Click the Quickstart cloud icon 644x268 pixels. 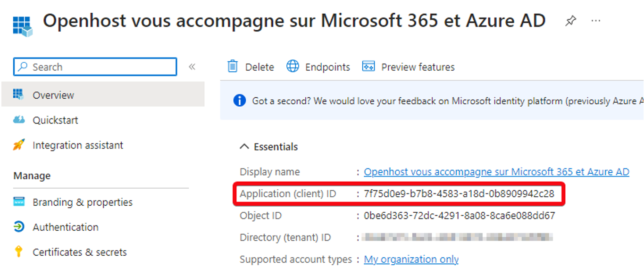[19, 120]
